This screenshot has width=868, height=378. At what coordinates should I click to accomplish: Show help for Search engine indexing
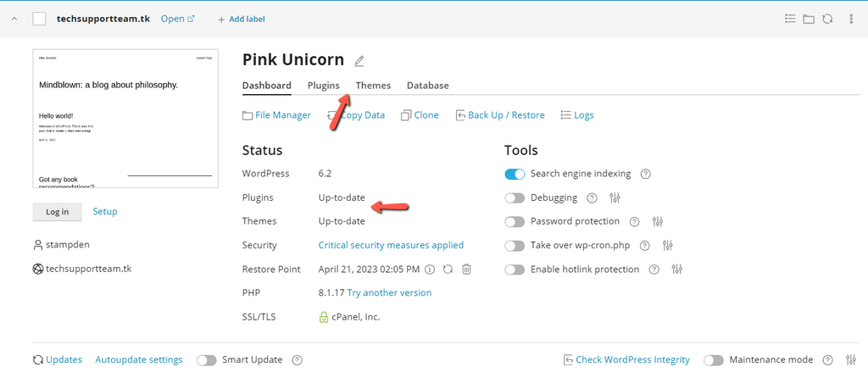[x=646, y=175]
